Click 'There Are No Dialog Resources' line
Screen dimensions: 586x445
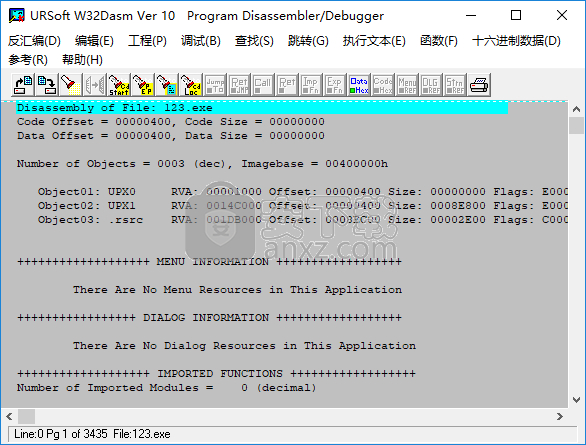tap(244, 346)
